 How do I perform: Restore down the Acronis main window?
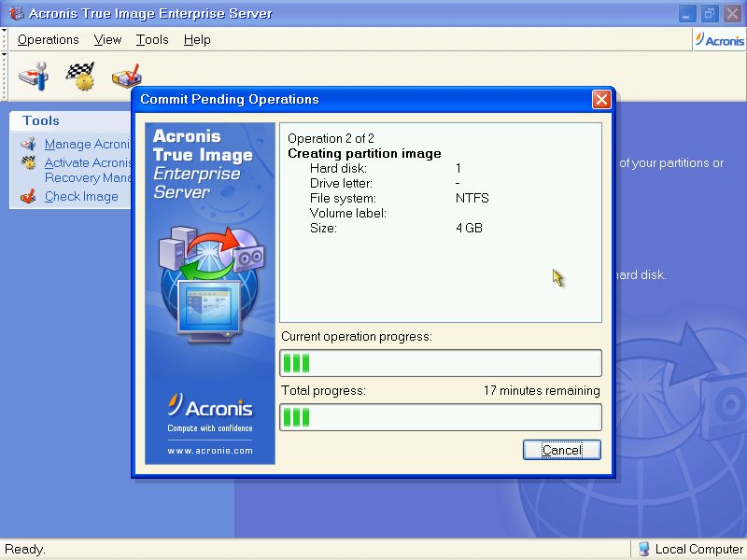coord(710,13)
